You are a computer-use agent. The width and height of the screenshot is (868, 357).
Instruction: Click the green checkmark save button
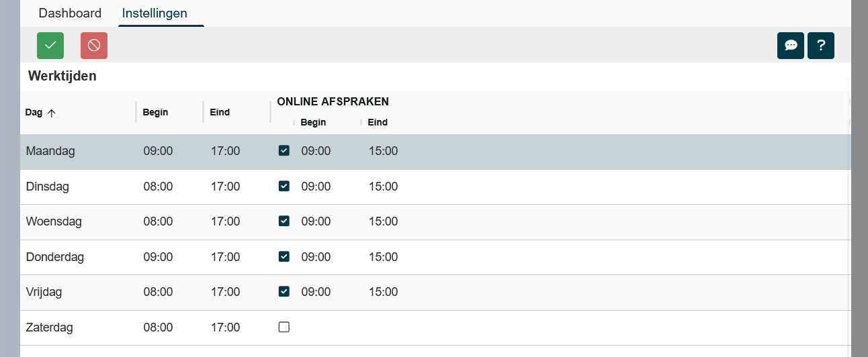coord(50,46)
